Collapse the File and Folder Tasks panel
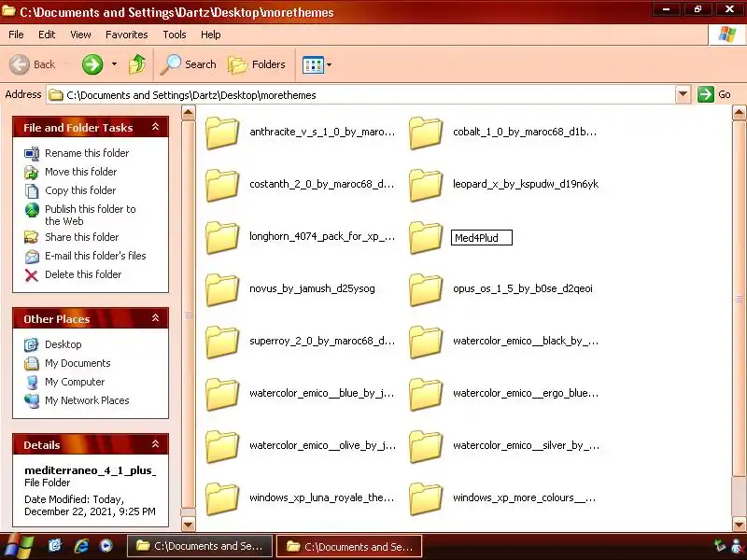Image resolution: width=747 pixels, height=560 pixels. click(x=155, y=127)
